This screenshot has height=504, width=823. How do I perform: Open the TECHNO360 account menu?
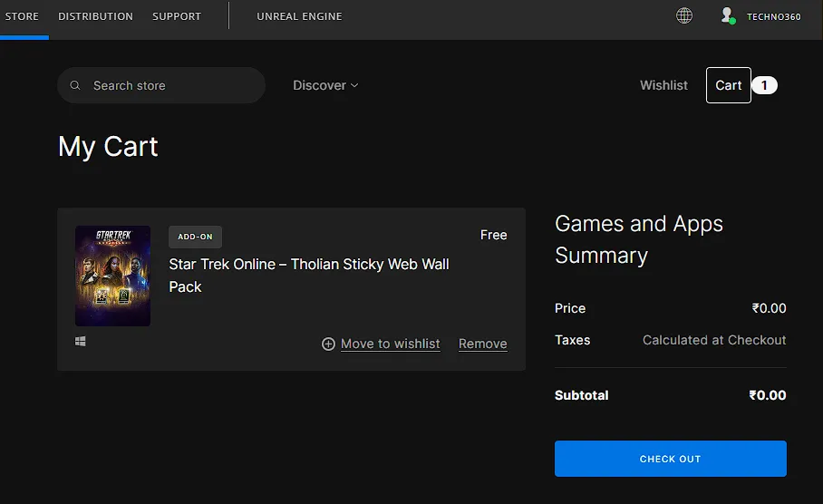773,16
